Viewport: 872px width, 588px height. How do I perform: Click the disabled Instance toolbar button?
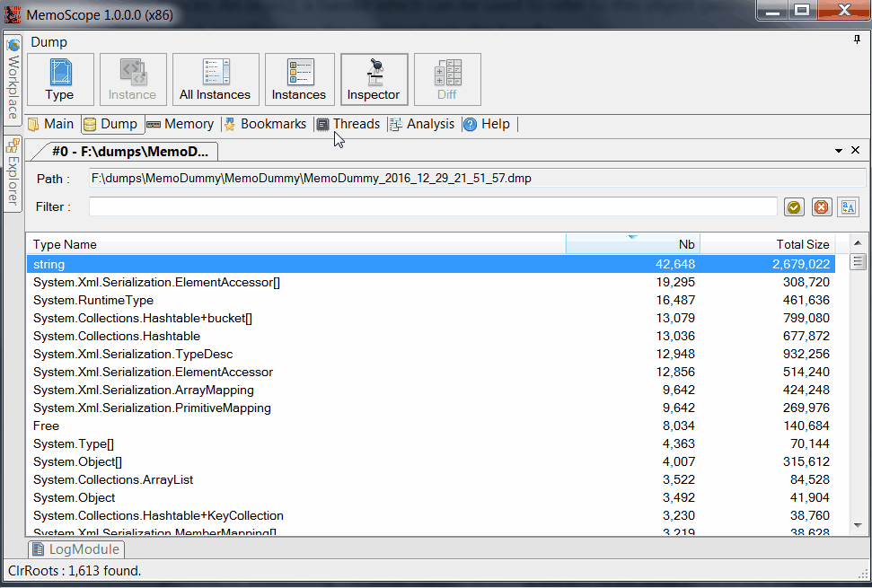pos(133,80)
